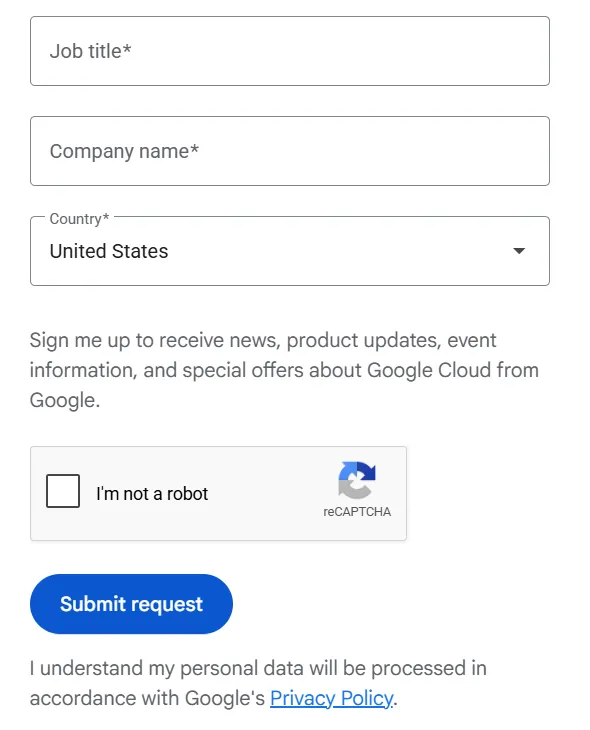This screenshot has width=590, height=730.
Task: Open the Privacy Policy link
Action: coord(332,698)
